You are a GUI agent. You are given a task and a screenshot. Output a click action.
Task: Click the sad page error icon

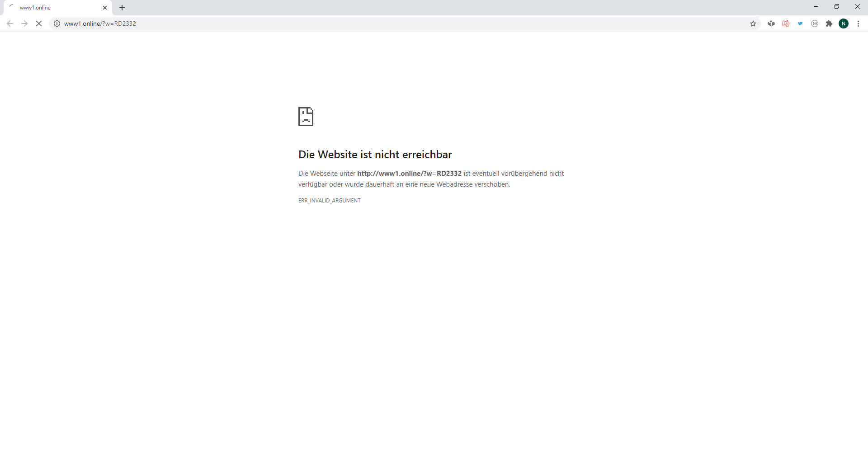(x=306, y=117)
